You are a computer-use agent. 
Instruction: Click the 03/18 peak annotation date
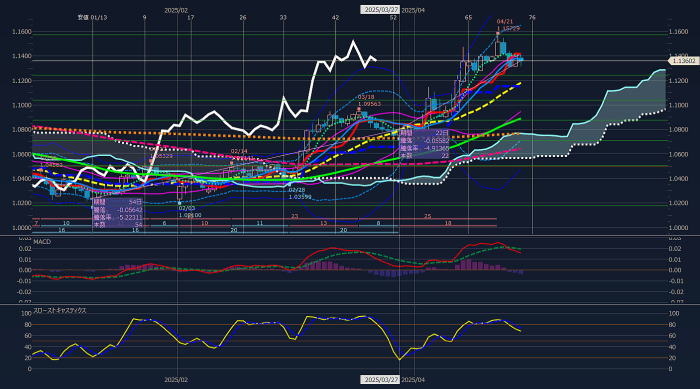pos(366,97)
